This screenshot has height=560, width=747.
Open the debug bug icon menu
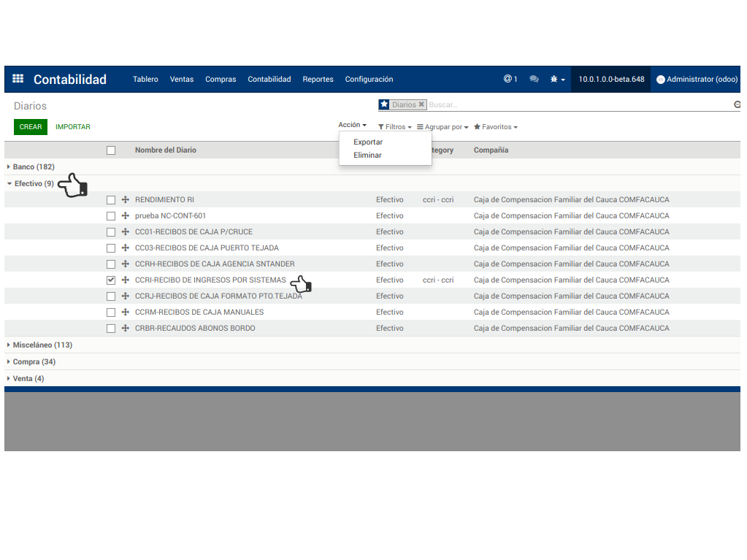point(557,80)
